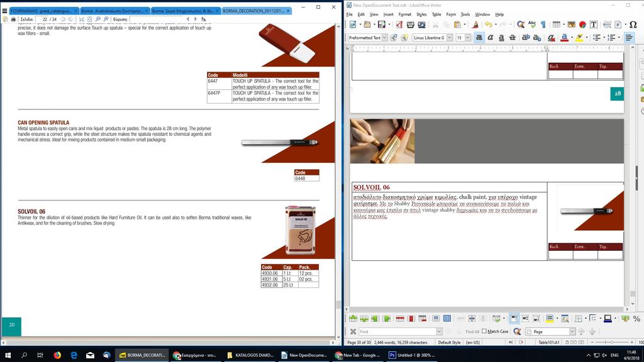Image resolution: width=644 pixels, height=362 pixels.
Task: Enable Match Case checkbox
Action: [484, 331]
